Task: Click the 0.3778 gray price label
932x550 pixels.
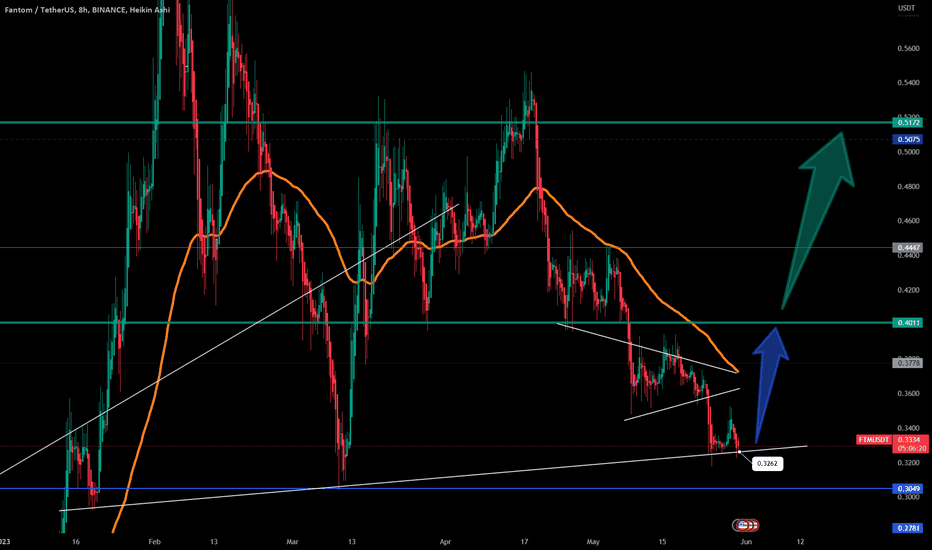Action: [x=907, y=363]
